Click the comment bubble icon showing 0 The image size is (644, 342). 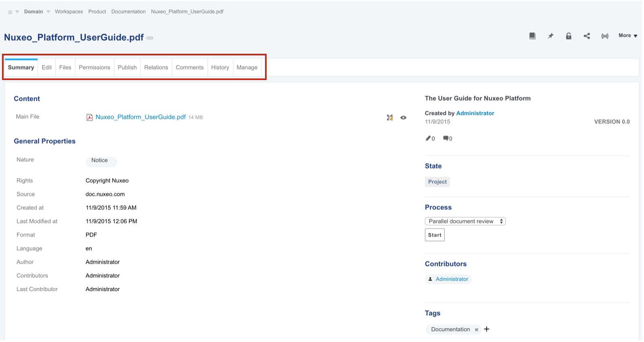[x=446, y=138]
